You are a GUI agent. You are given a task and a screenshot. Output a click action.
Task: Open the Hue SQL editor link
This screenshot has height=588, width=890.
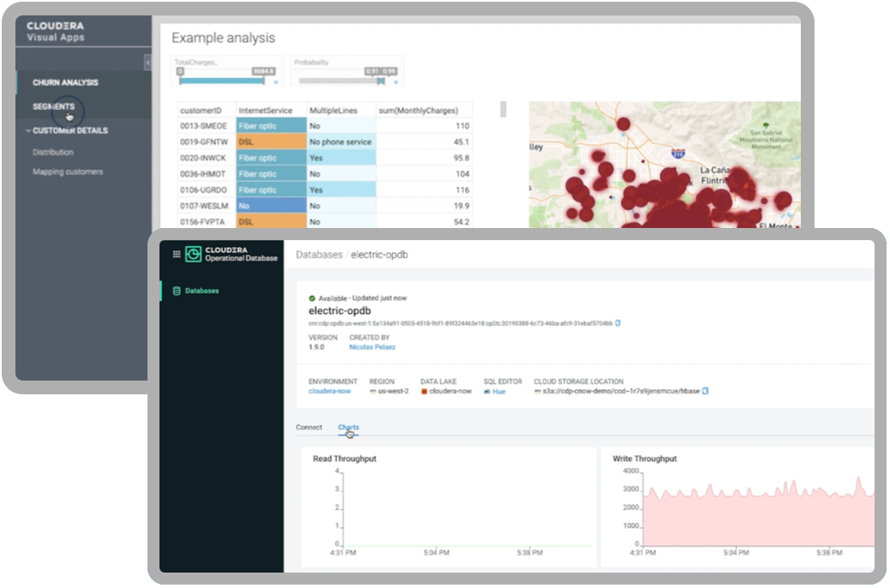click(498, 392)
